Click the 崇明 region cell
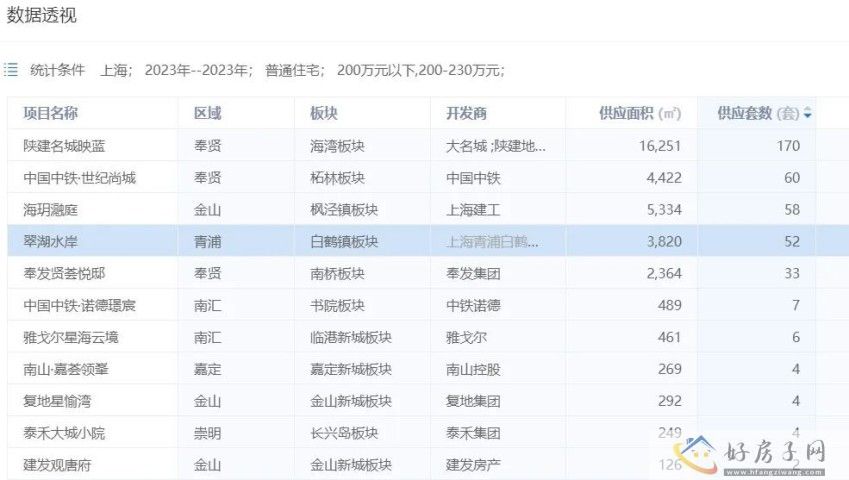The height and width of the screenshot is (480, 849). (207, 433)
